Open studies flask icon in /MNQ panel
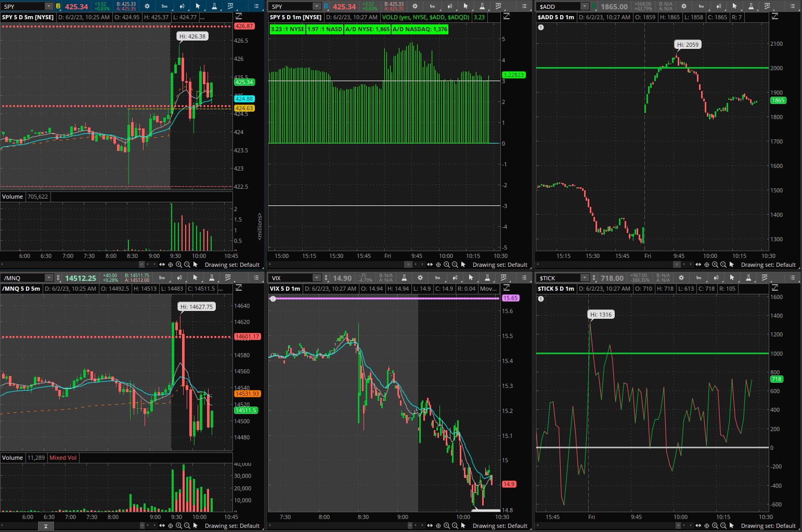The image size is (802, 532). pos(212,278)
